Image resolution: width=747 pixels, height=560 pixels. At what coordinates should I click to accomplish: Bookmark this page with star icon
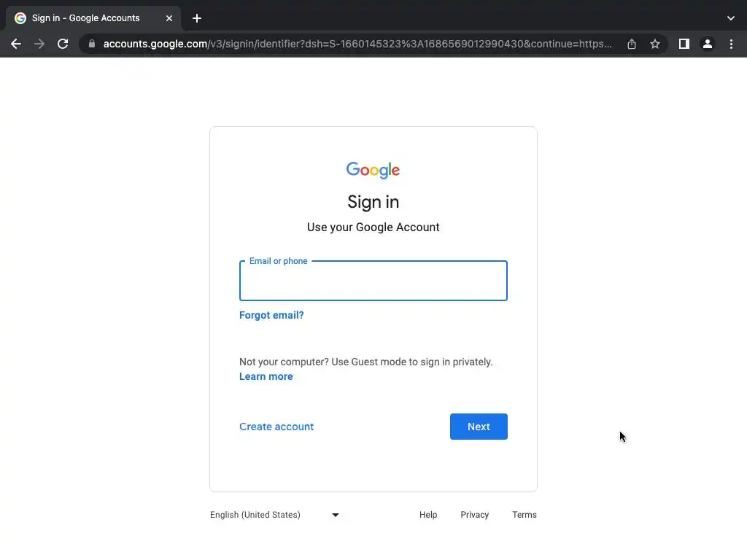655,44
